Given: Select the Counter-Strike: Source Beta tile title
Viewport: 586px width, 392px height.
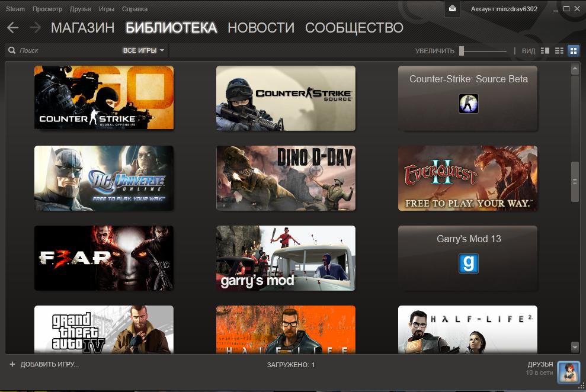Looking at the screenshot, I should point(468,79).
